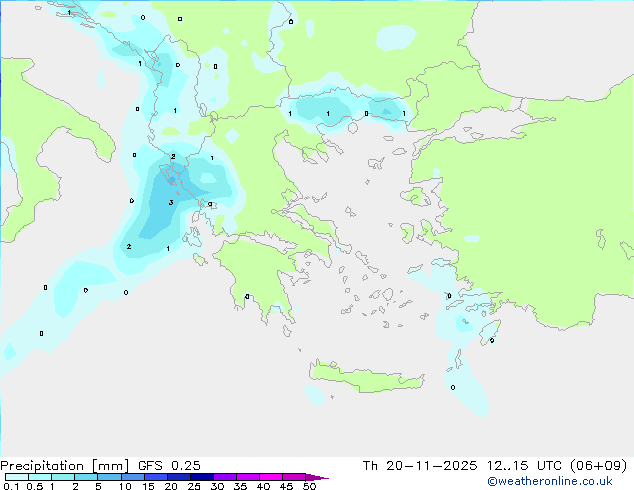Screen dimensions: 634x490
Task: Click the '40' legend scale label
Action: click(x=263, y=486)
